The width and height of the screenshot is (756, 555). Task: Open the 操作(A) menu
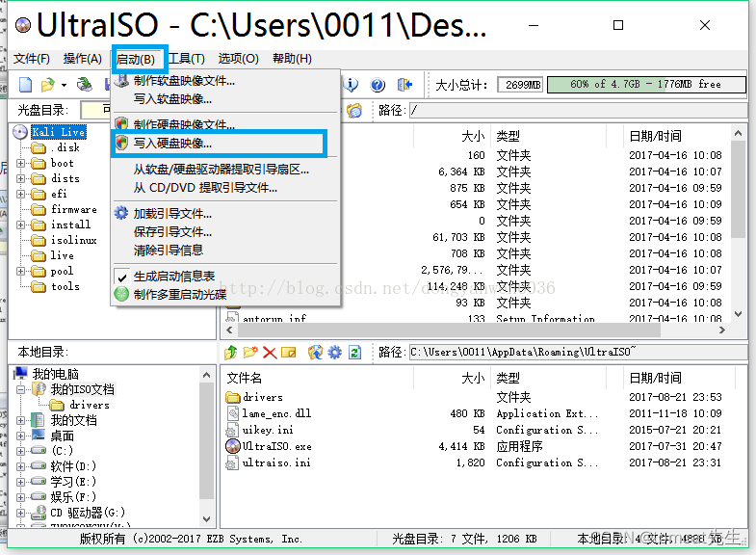[x=83, y=59]
